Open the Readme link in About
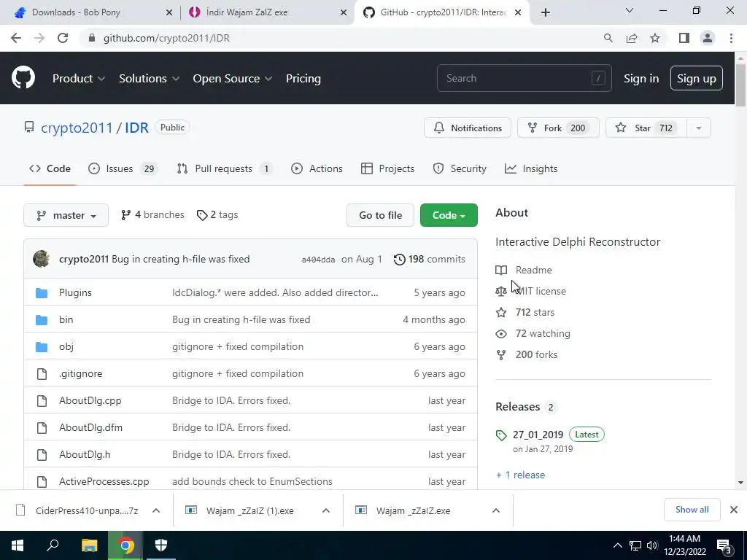This screenshot has height=560, width=747. (x=533, y=270)
